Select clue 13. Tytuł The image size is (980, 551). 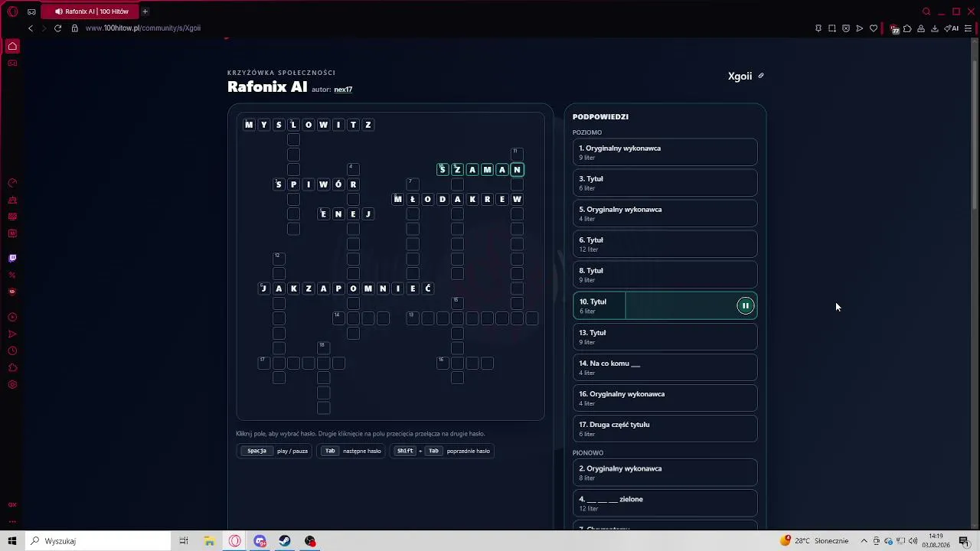click(x=665, y=337)
